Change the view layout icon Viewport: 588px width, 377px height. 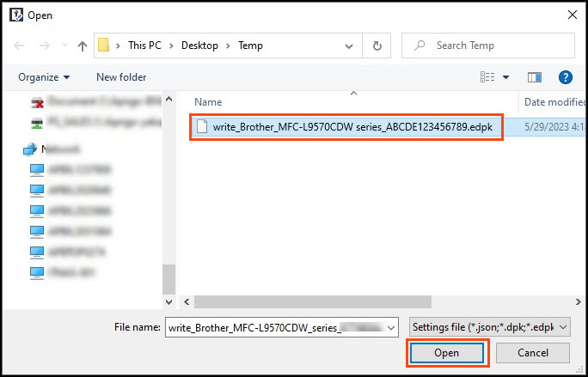pyautogui.click(x=487, y=77)
